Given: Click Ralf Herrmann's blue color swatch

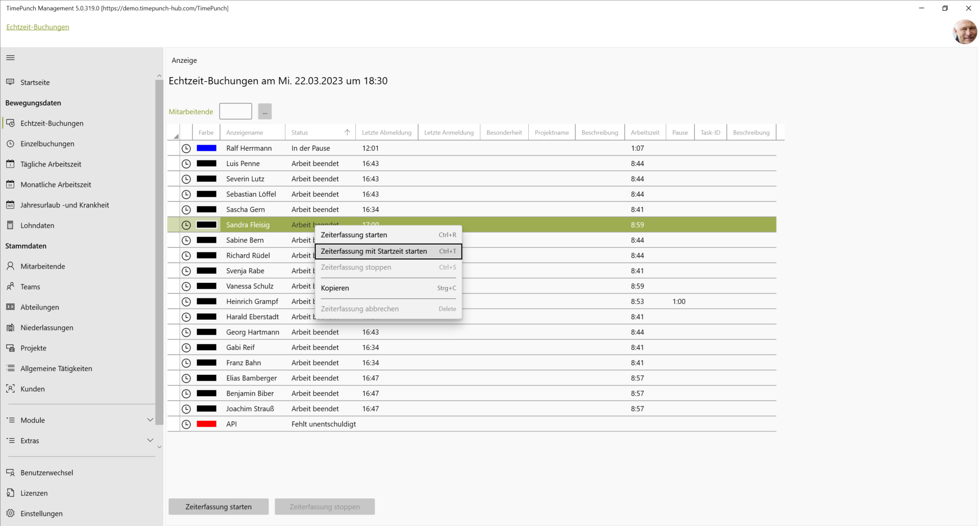Looking at the screenshot, I should click(207, 148).
